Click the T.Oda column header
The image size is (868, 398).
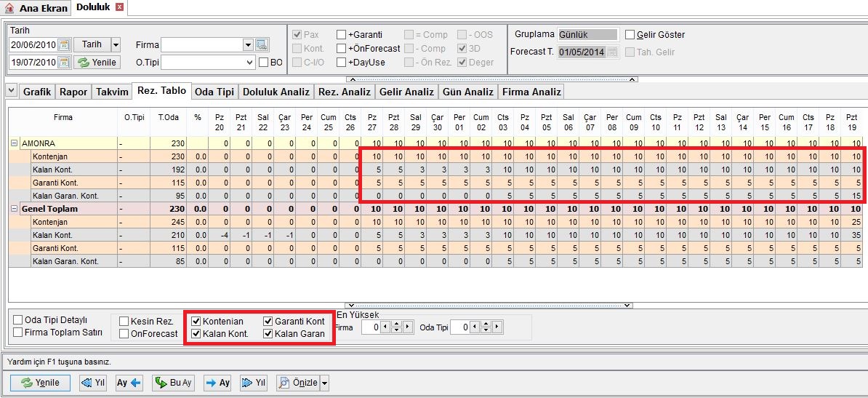[x=168, y=118]
